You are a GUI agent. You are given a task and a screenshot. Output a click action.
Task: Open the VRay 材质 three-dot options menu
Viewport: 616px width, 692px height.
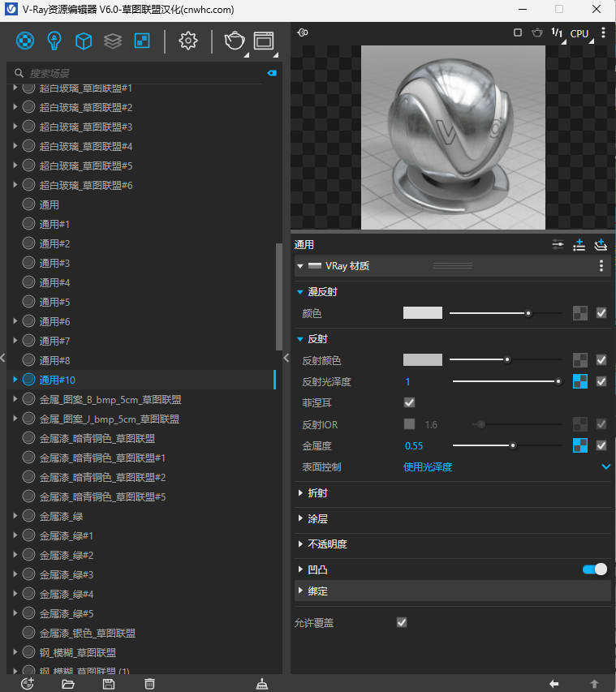click(x=601, y=266)
